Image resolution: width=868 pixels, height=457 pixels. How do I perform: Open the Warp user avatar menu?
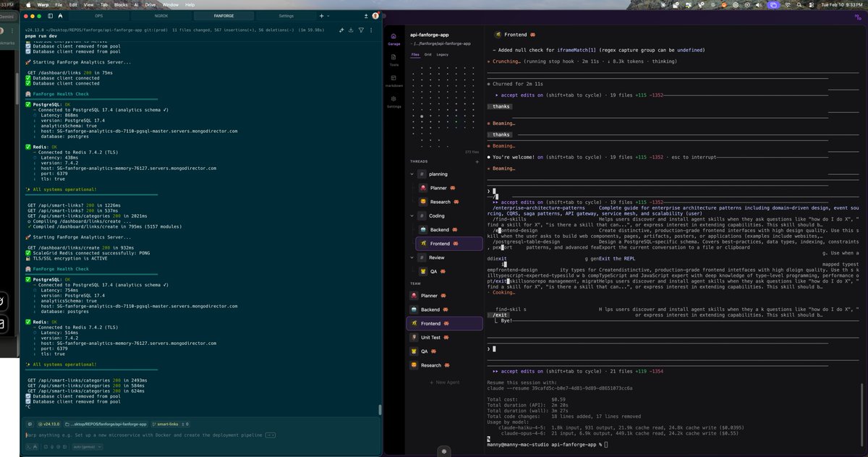(375, 15)
